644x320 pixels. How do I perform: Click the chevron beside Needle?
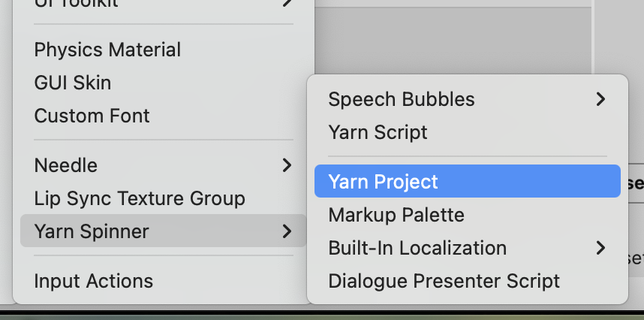tap(287, 165)
